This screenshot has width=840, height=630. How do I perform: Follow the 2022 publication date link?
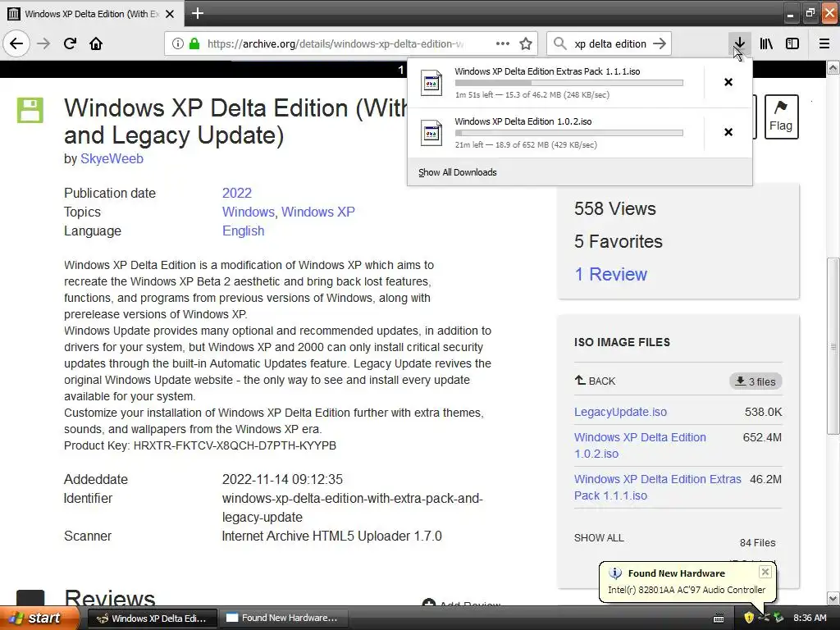[x=237, y=193]
